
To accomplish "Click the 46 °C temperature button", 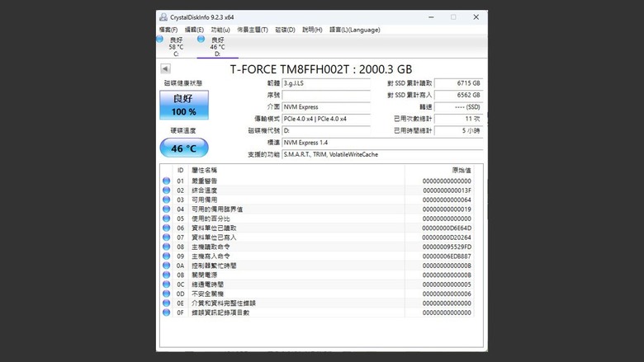I will [x=184, y=148].
